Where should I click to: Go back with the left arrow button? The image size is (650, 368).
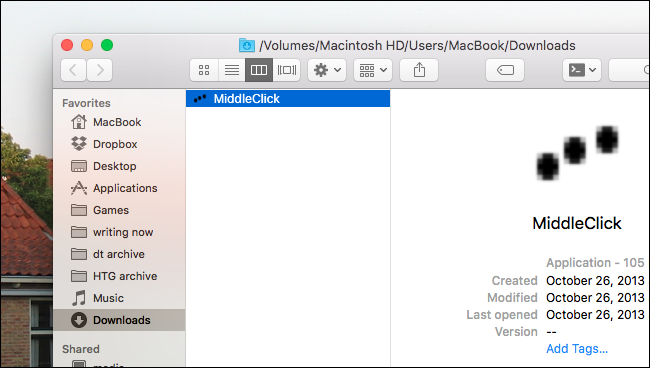click(73, 70)
